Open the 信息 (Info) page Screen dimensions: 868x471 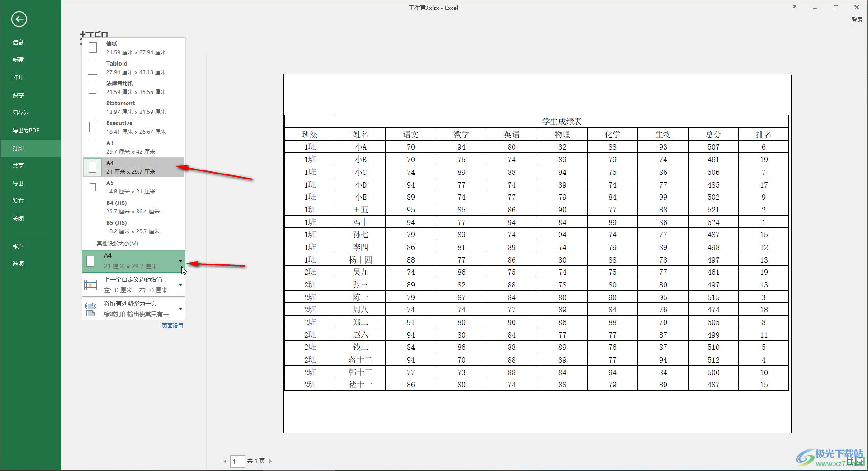(x=31, y=42)
